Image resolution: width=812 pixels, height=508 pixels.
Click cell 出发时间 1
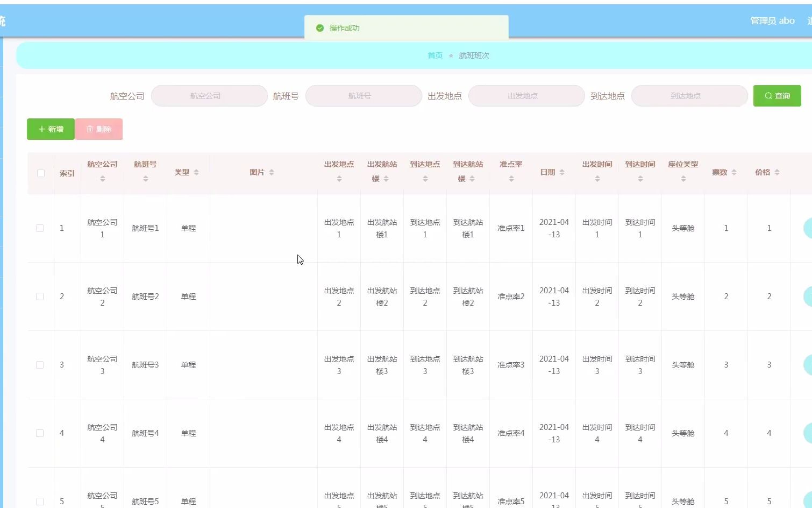597,228
